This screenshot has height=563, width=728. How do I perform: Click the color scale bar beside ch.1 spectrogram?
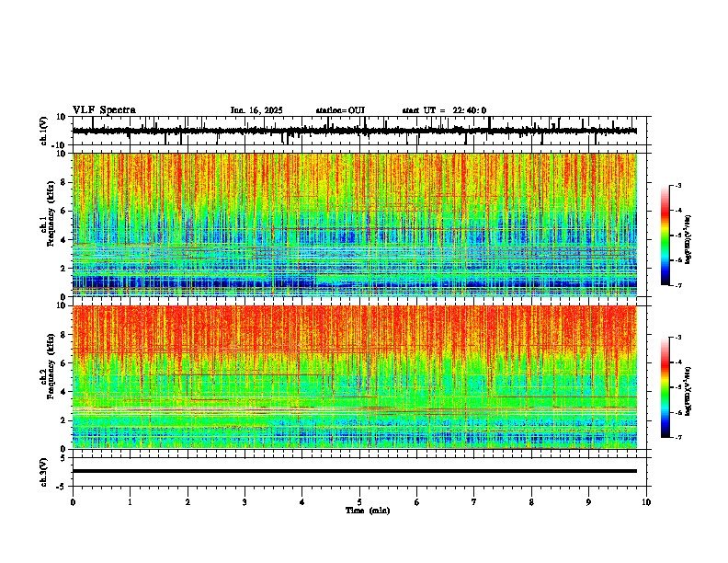pyautogui.click(x=665, y=236)
